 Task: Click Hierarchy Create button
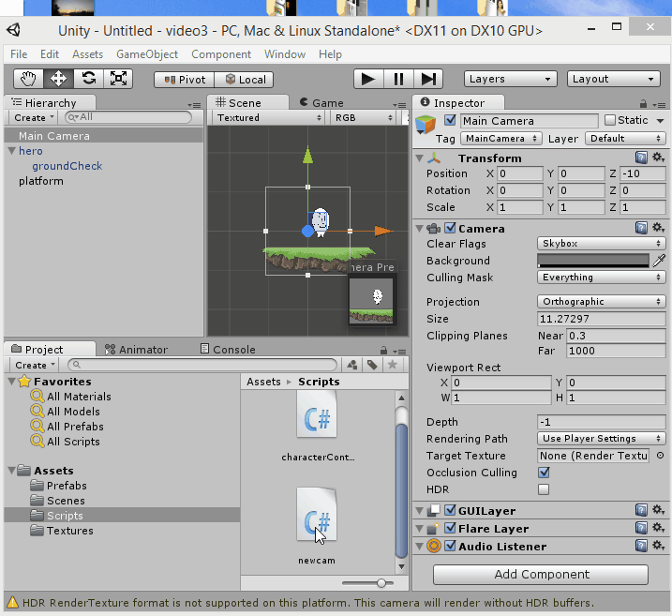(34, 117)
